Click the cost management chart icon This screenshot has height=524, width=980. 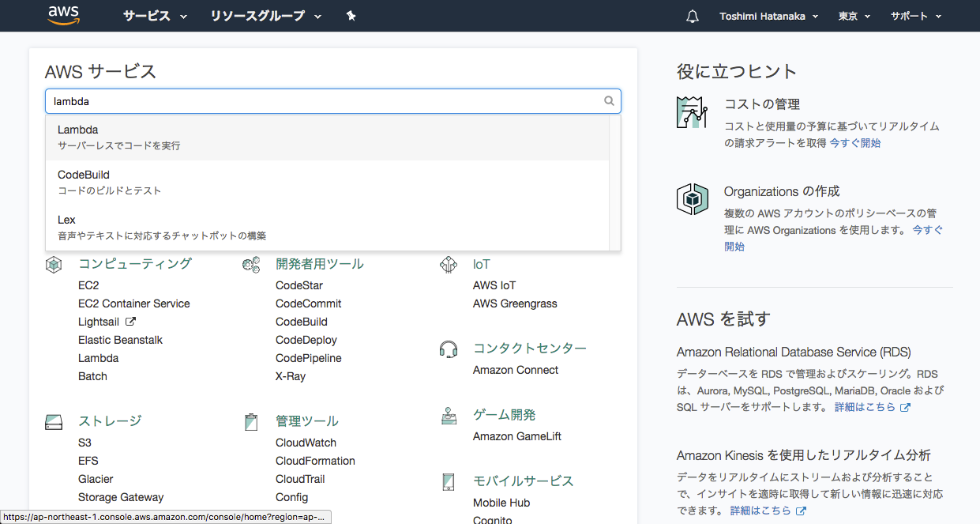coord(692,112)
